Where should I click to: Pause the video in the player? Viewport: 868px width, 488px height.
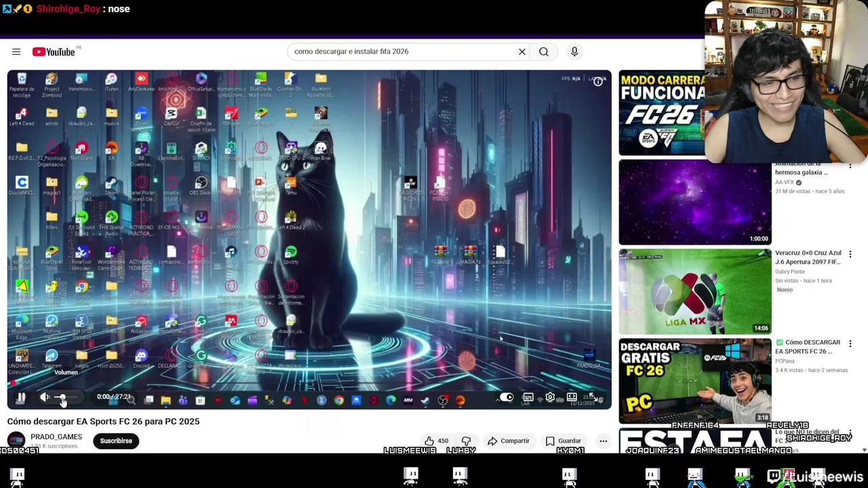coord(21,398)
